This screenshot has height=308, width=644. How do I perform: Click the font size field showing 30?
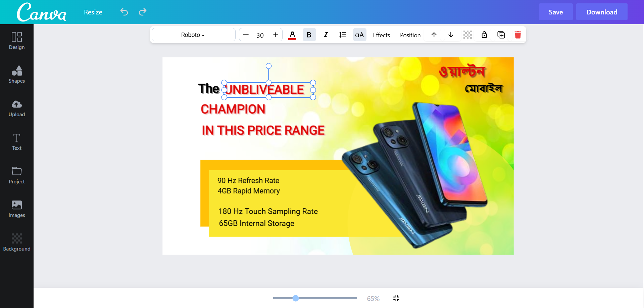point(260,35)
